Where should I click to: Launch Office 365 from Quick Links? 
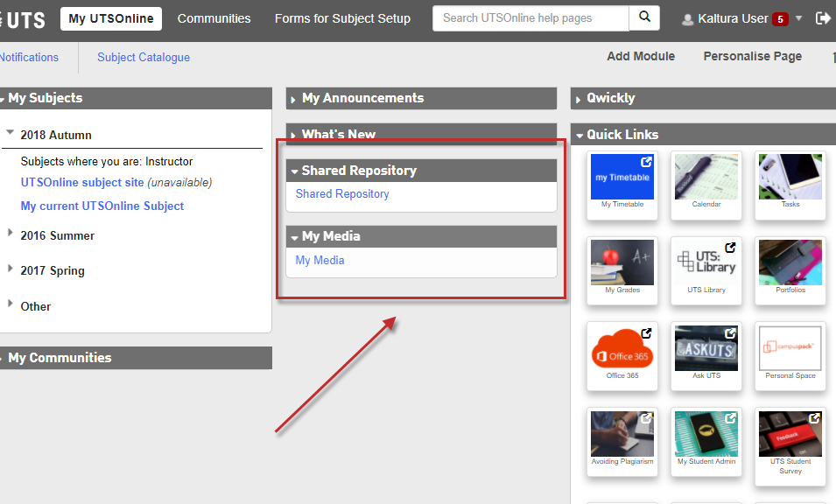click(622, 348)
